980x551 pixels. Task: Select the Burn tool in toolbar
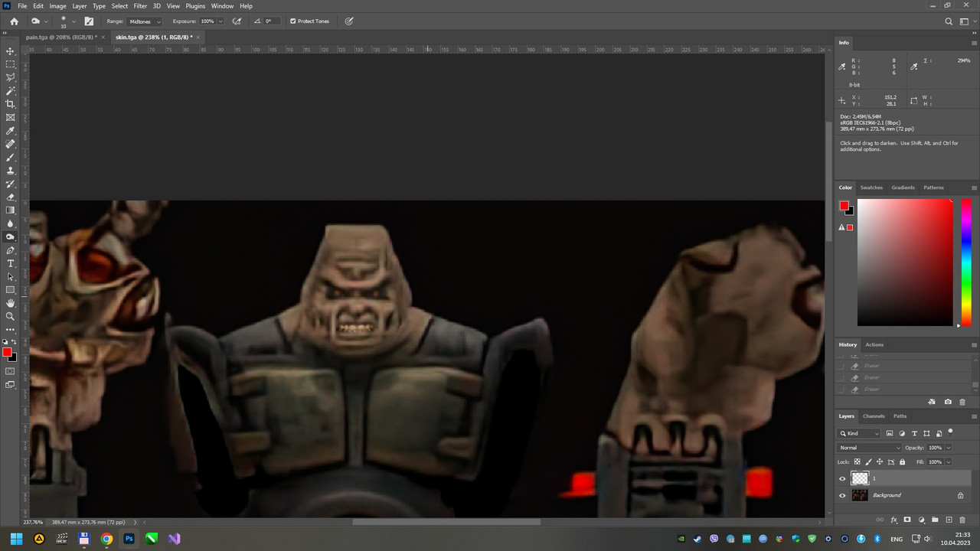pyautogui.click(x=10, y=236)
